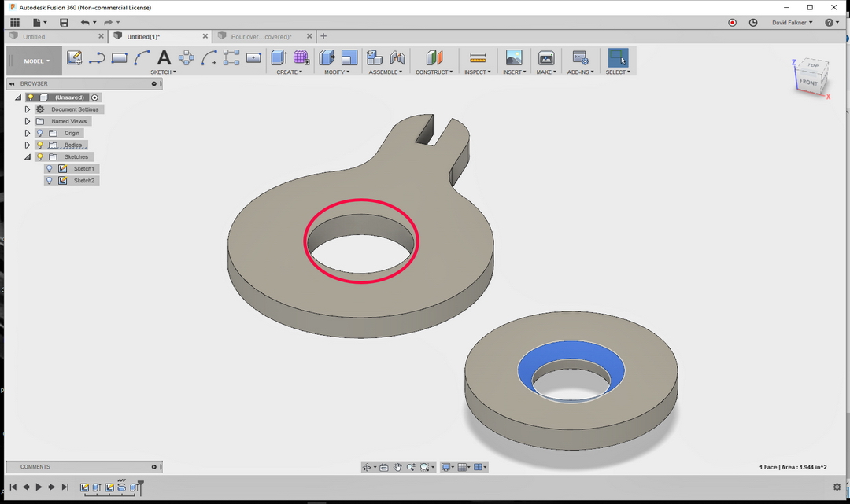The image size is (850, 504).
Task: Expand the Named Views folder
Action: coord(27,121)
